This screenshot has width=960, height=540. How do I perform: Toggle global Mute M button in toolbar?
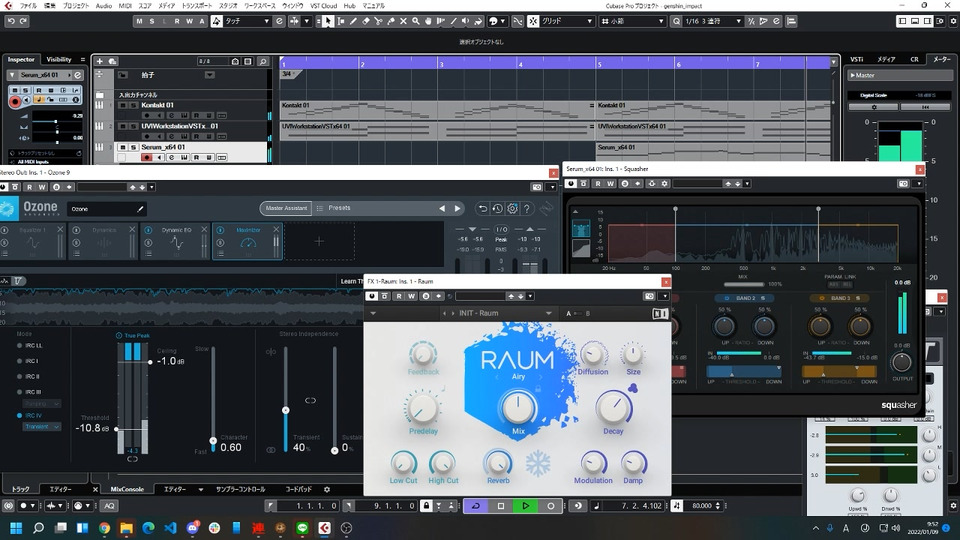(140, 21)
